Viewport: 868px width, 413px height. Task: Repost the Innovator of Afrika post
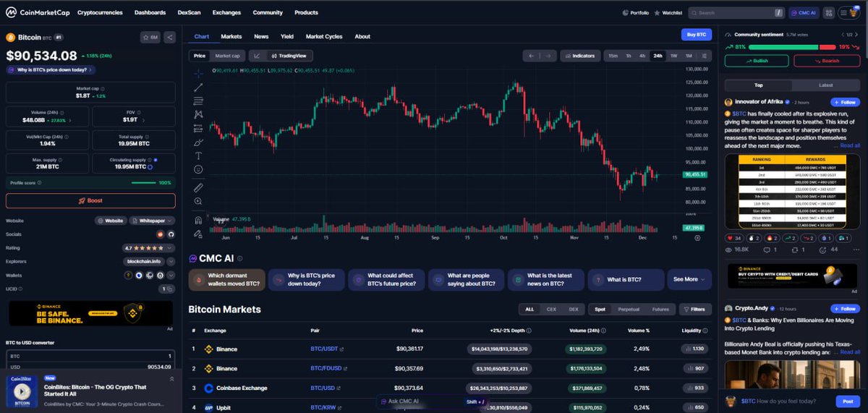[x=799, y=250]
